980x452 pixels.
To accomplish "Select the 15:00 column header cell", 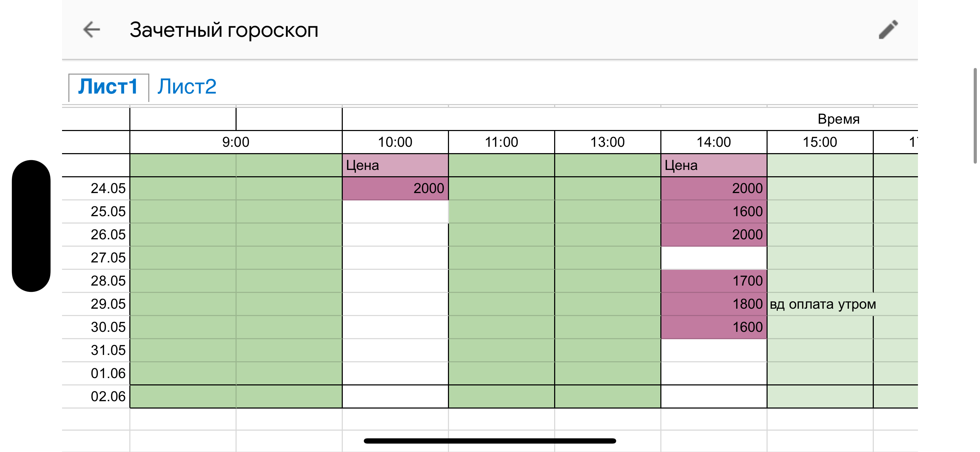I will pos(819,142).
